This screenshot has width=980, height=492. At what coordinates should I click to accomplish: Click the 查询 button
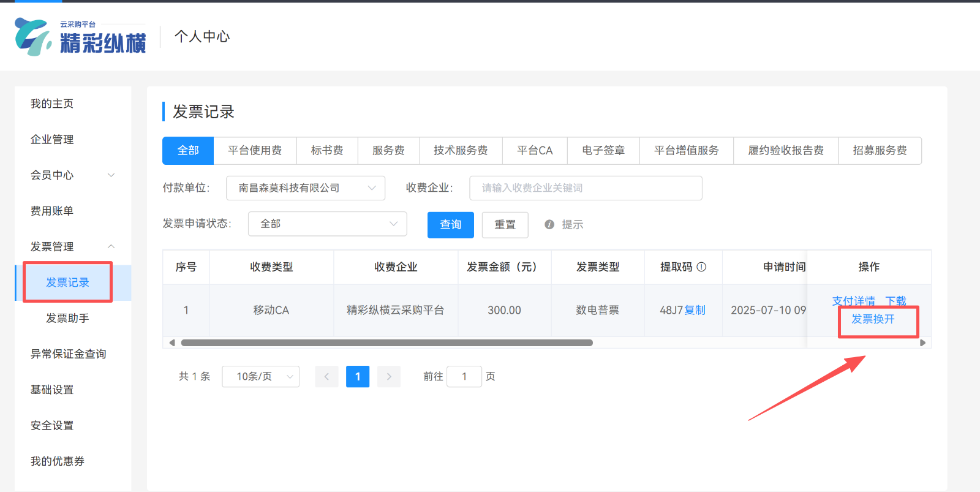coord(450,225)
